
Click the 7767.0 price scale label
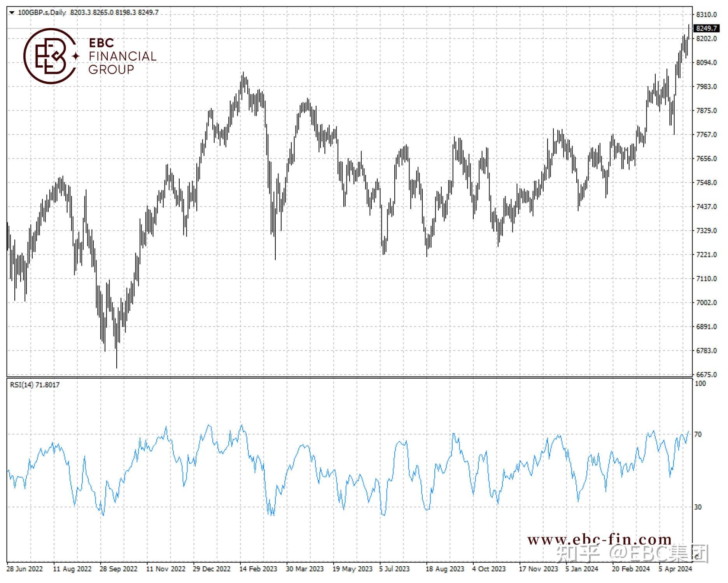(x=707, y=134)
